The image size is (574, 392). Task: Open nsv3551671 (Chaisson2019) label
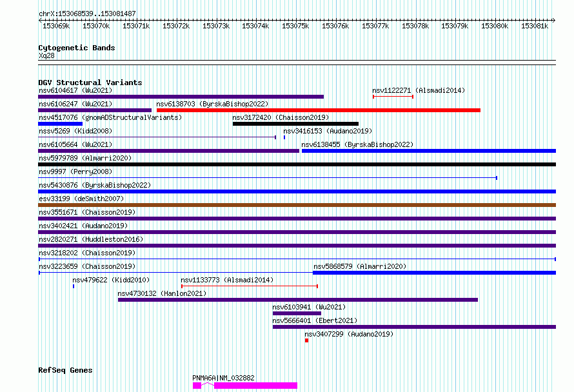[x=87, y=212]
